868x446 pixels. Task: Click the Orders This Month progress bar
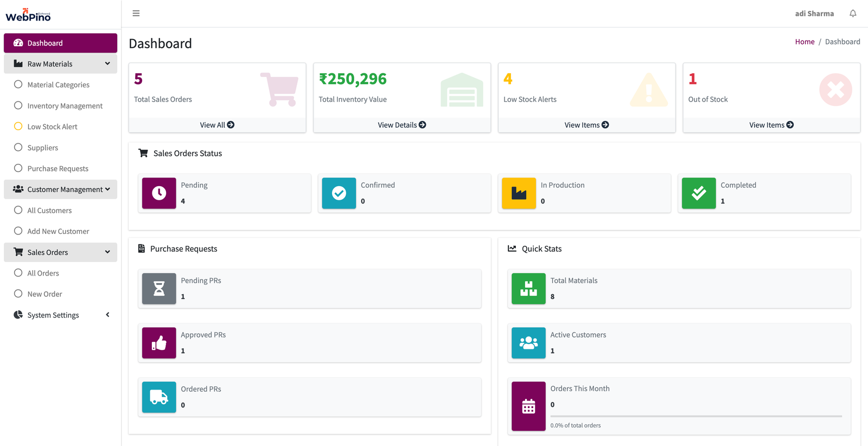point(696,416)
